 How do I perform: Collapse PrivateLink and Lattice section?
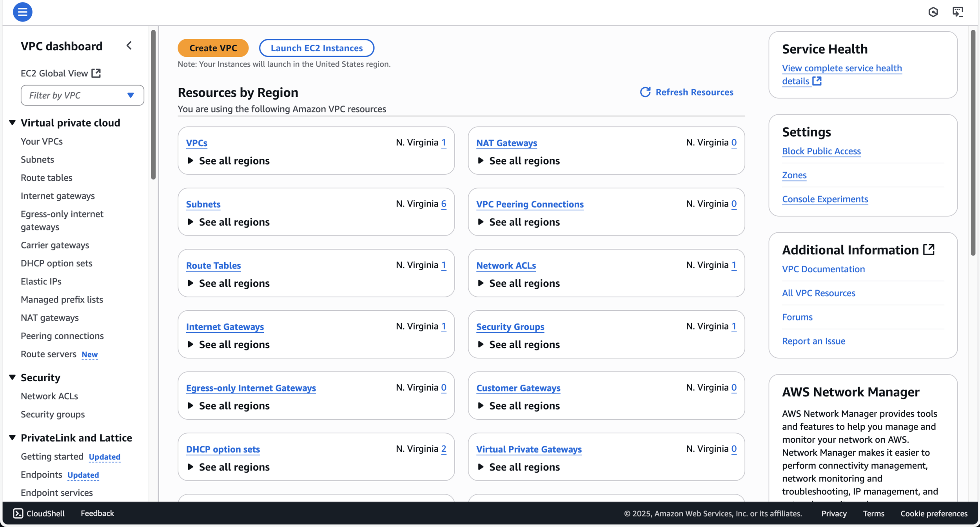[13, 438]
